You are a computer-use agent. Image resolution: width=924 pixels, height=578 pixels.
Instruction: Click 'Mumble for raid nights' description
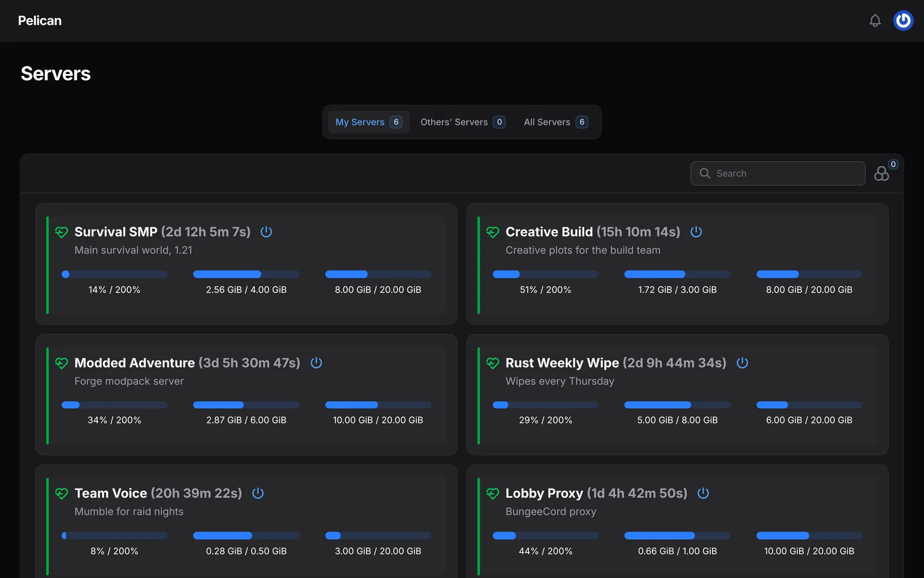coord(129,512)
